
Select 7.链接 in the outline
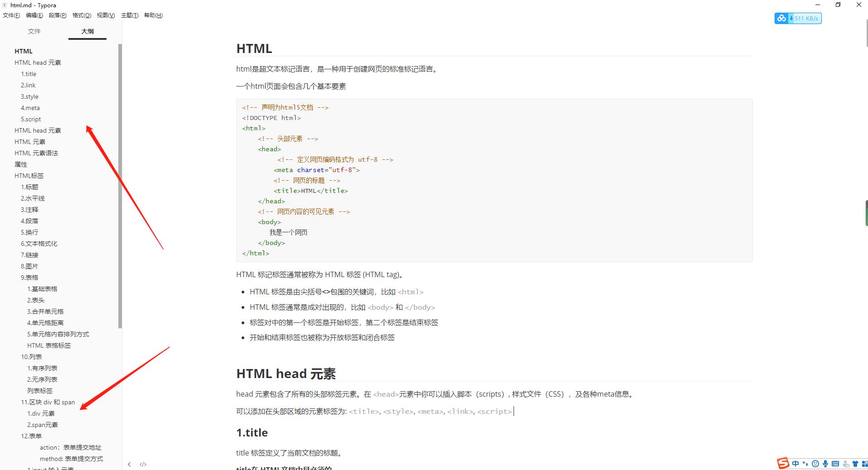29,255
